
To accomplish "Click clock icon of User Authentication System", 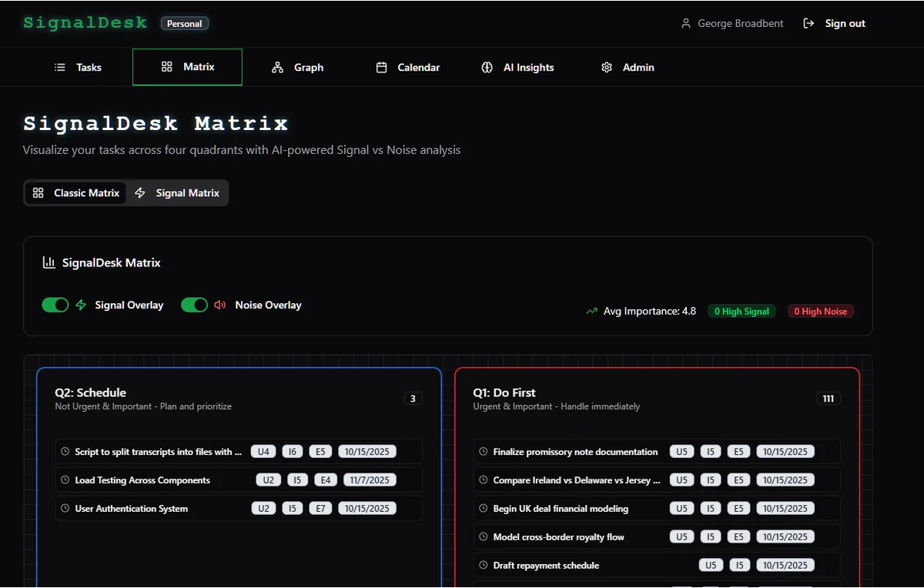I will coord(65,509).
